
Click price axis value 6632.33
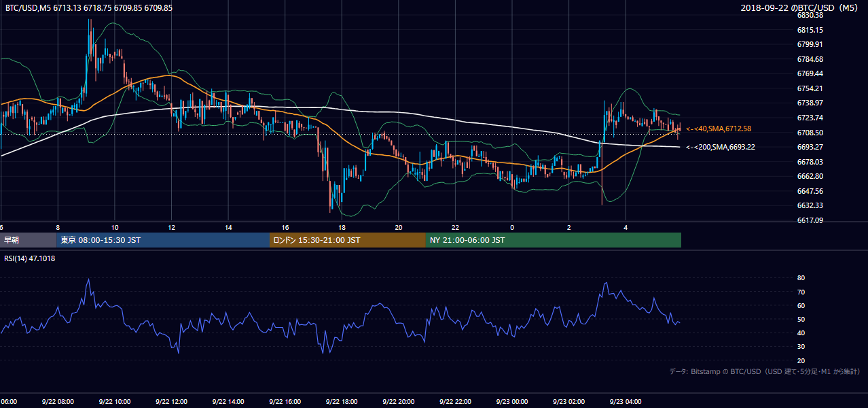point(810,205)
